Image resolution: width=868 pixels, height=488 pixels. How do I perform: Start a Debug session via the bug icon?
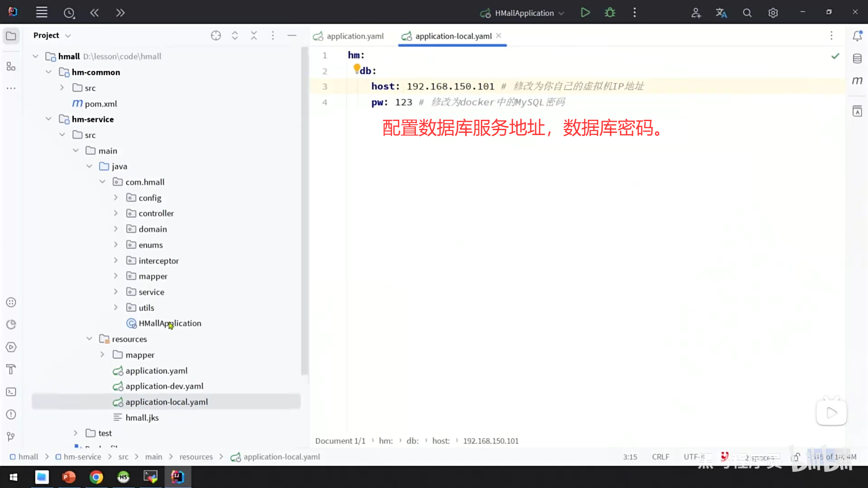(610, 12)
